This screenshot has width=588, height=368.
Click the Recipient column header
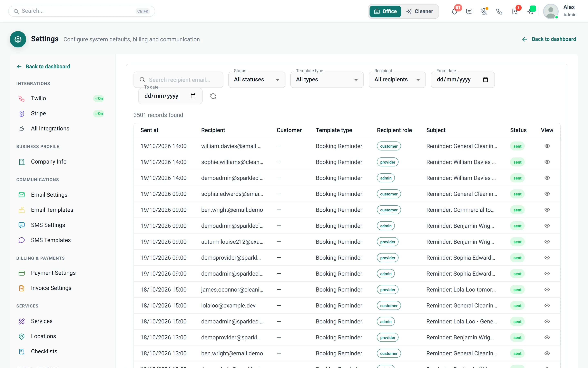[x=213, y=130]
